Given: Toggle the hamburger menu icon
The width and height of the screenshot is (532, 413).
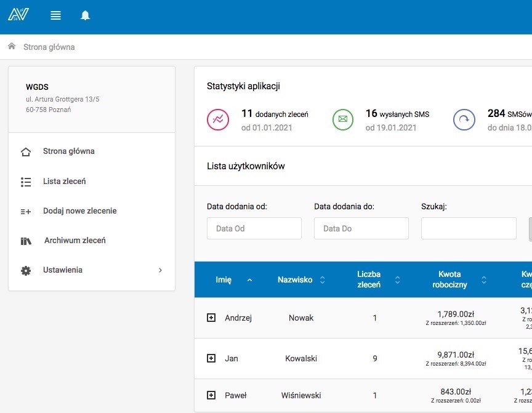Looking at the screenshot, I should point(55,15).
